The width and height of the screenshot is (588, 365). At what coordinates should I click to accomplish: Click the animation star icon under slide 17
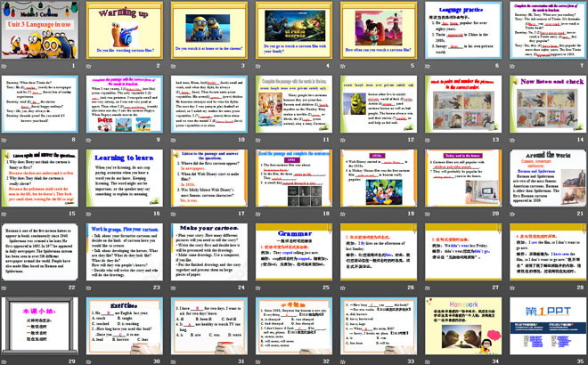click(174, 214)
